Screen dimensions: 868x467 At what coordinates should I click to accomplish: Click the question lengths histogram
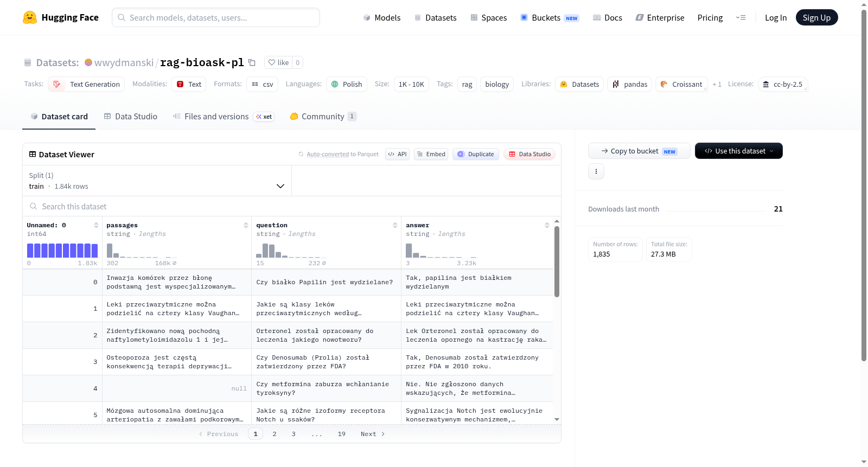291,251
